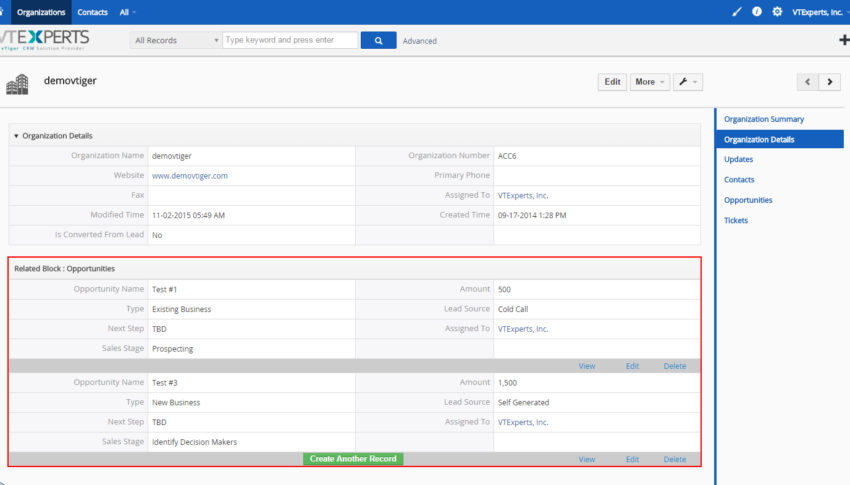Viewport: 850px width, 485px height.
Task: View the Test #1 opportunity
Action: tap(587, 366)
